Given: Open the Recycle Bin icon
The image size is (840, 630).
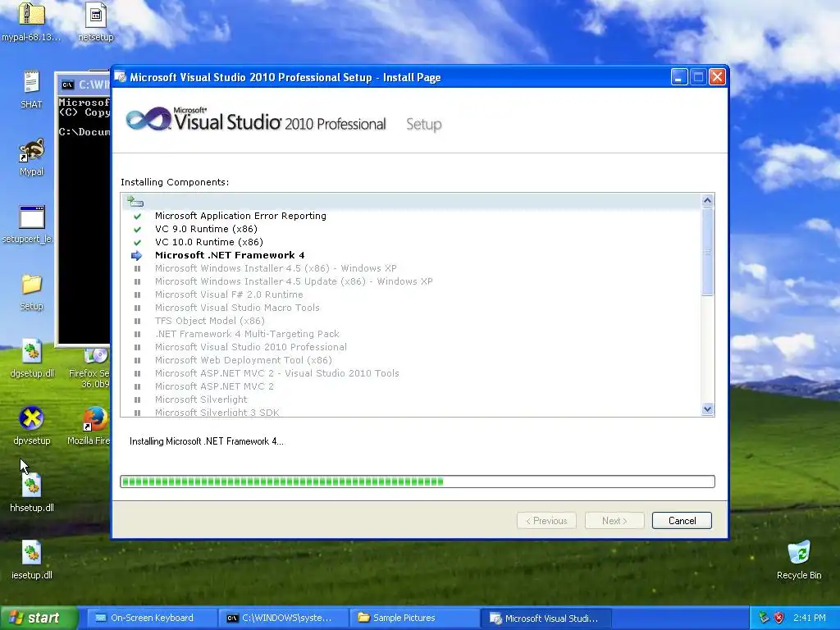Looking at the screenshot, I should [x=799, y=554].
